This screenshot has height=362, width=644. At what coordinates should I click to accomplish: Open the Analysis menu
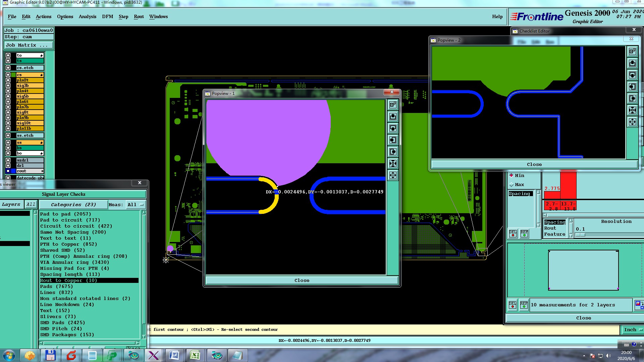[x=87, y=16]
